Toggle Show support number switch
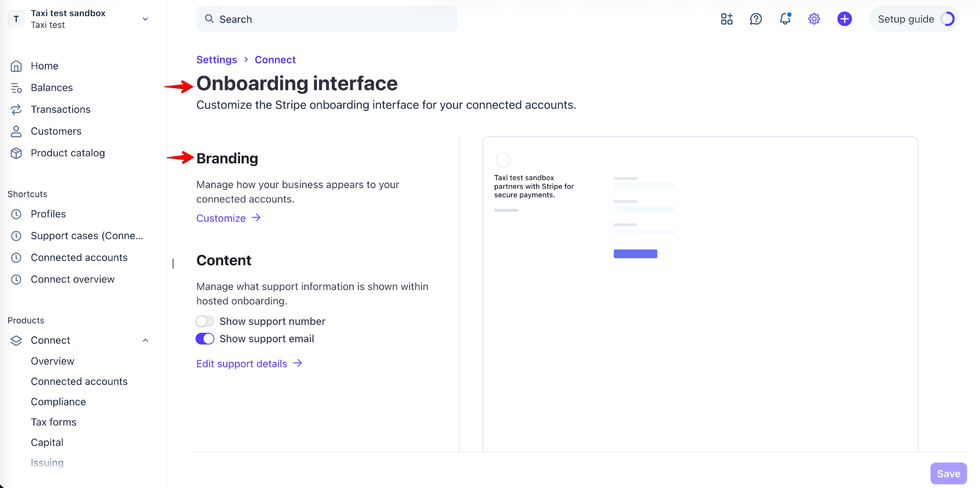Viewport: 980px width, 488px height. point(205,322)
